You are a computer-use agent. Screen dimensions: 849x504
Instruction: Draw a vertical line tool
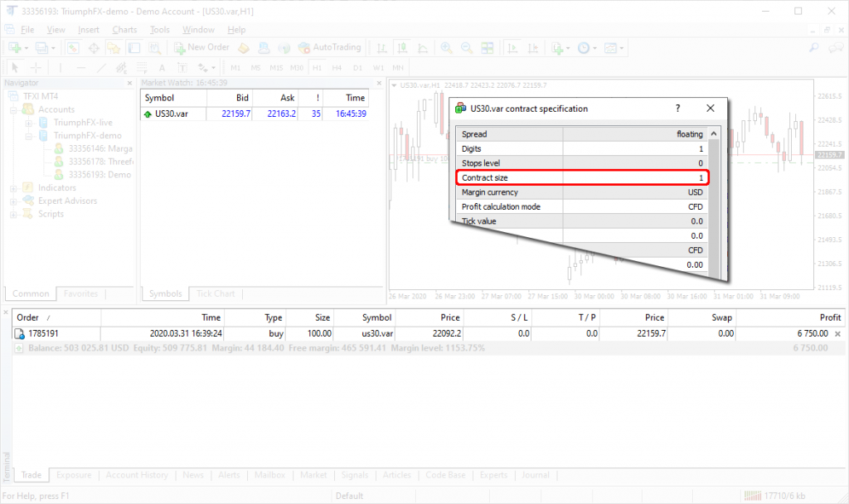[x=60, y=68]
